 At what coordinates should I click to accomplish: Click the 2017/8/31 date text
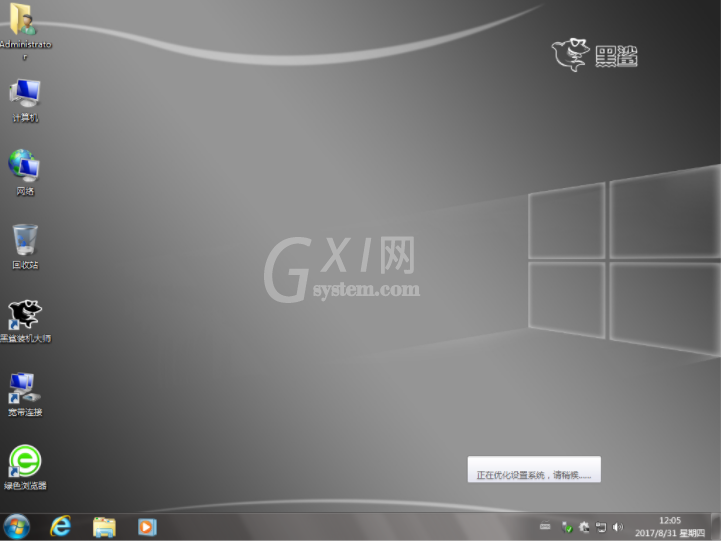(x=656, y=533)
